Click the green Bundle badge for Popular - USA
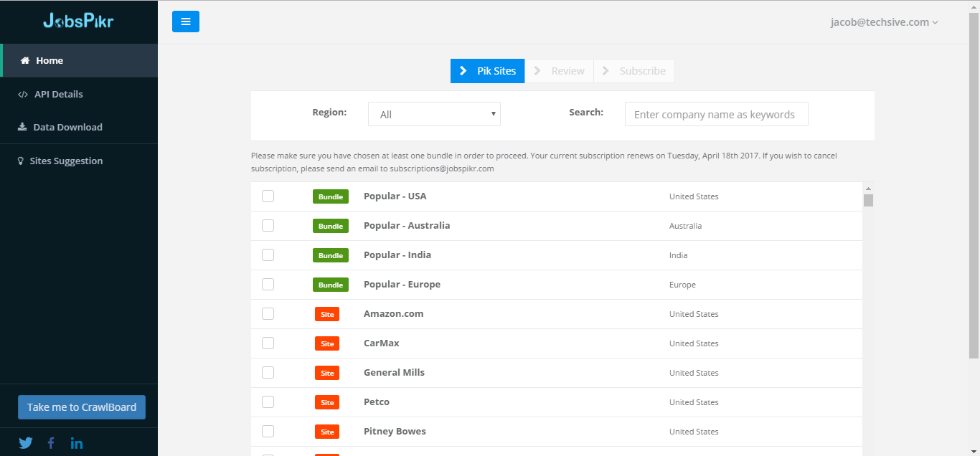This screenshot has height=456, width=980. [330, 196]
